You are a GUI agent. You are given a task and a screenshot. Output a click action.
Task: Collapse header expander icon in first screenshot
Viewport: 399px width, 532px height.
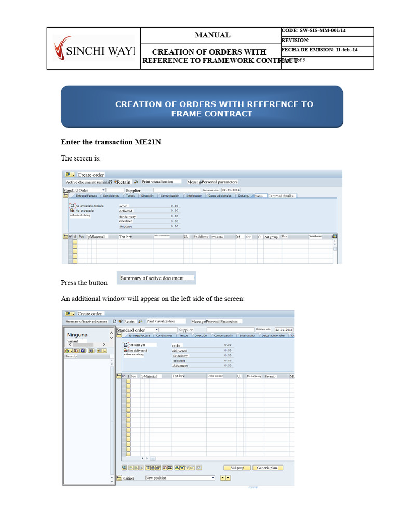[66, 195]
